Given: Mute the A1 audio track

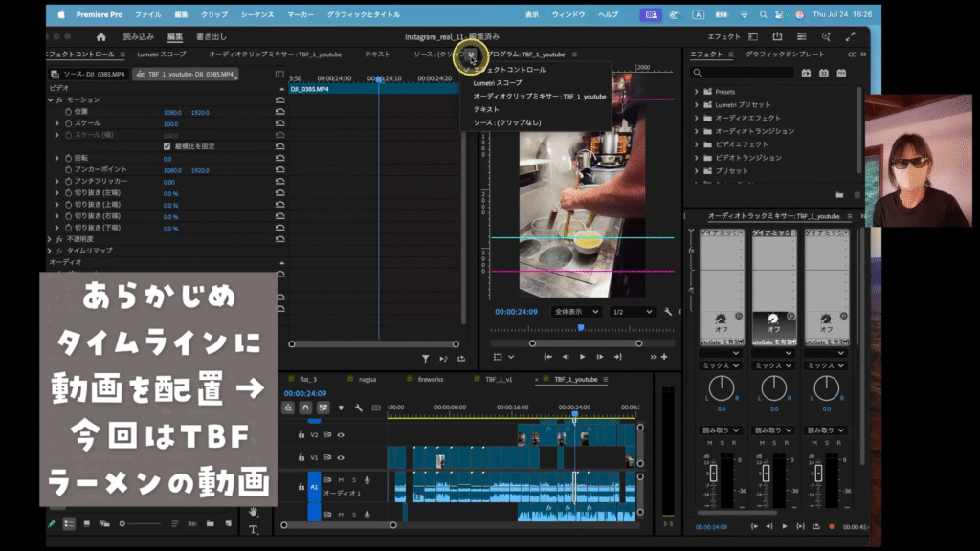Looking at the screenshot, I should 342,480.
